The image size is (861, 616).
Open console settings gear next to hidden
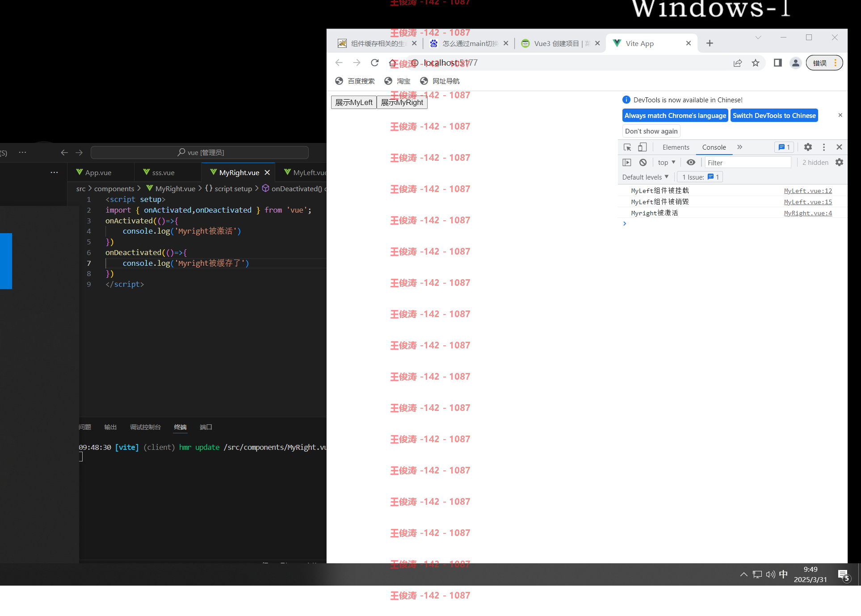[x=839, y=163]
